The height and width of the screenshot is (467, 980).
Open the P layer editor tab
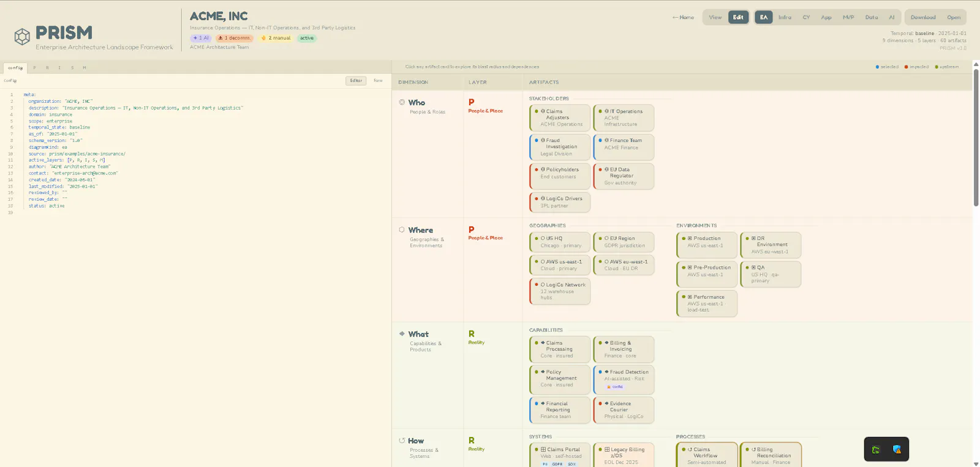34,68
